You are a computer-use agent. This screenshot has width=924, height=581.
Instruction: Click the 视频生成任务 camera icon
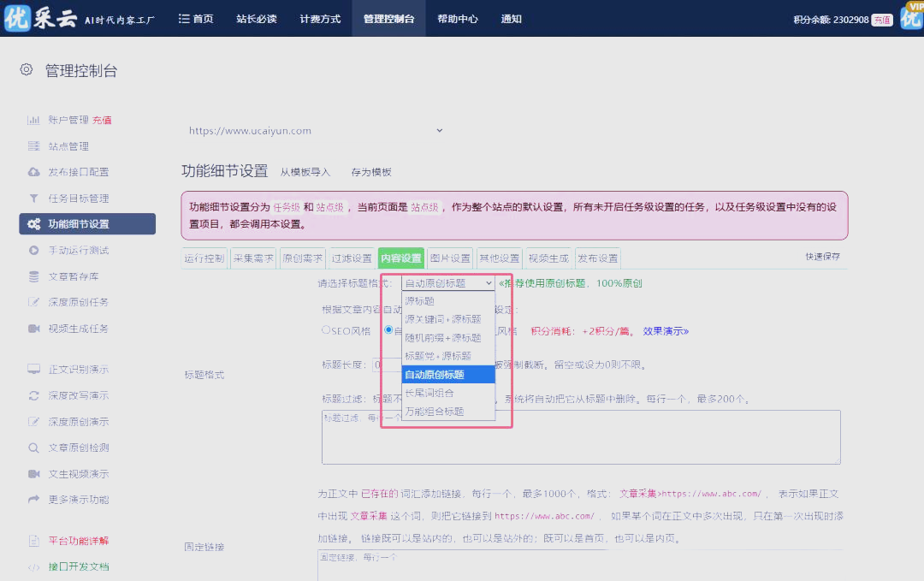[33, 329]
